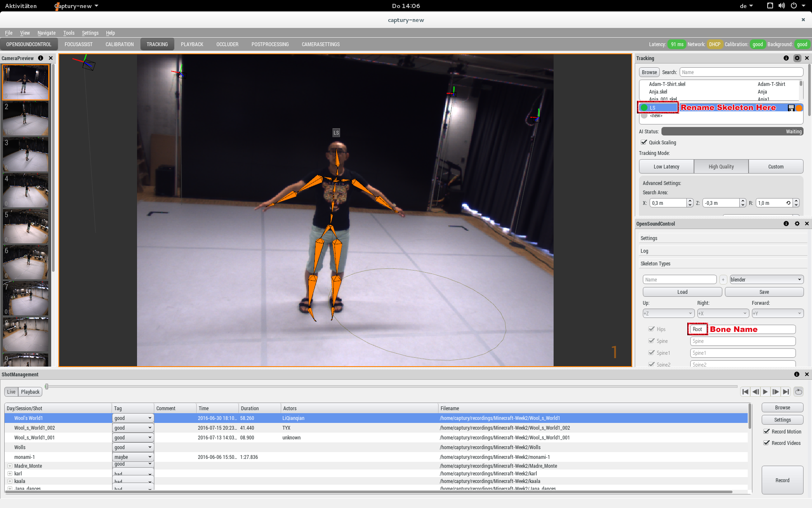The height and width of the screenshot is (508, 812).
Task: Expand the Madre_Monte session tree node
Action: [10, 466]
